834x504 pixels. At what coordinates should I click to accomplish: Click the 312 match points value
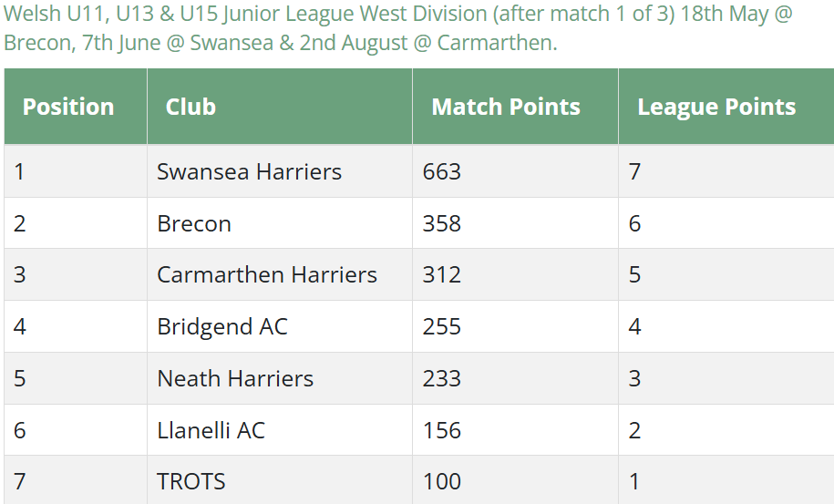tap(442, 275)
